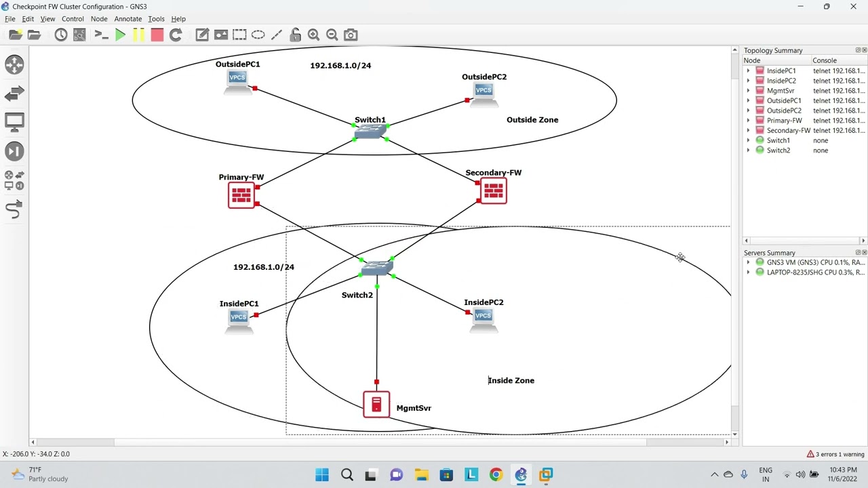Select the Add a link cable tool
Screen dimensions: 868x488
tap(14, 209)
